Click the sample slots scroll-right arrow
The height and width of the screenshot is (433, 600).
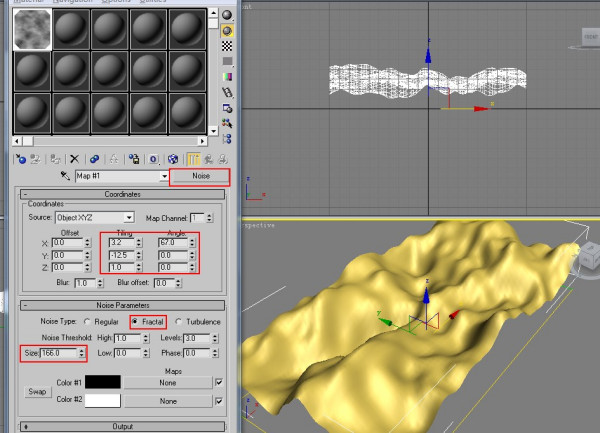tap(202, 141)
